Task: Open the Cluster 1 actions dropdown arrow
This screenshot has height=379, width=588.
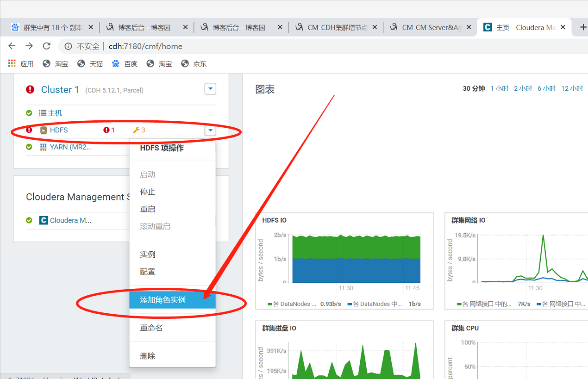Action: (x=210, y=88)
